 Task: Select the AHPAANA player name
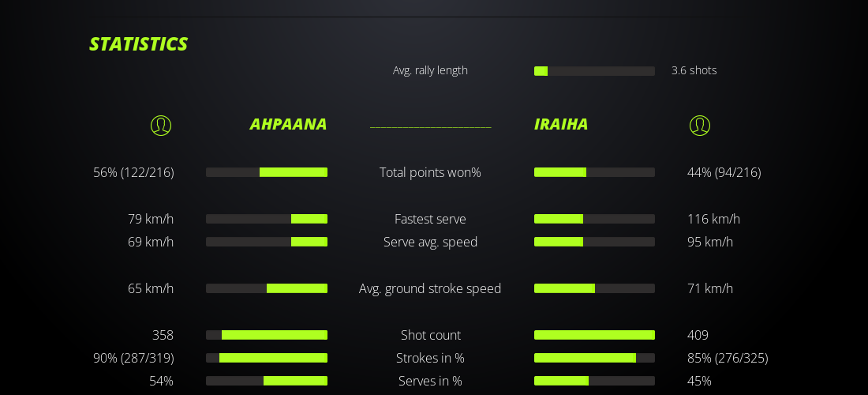(288, 124)
